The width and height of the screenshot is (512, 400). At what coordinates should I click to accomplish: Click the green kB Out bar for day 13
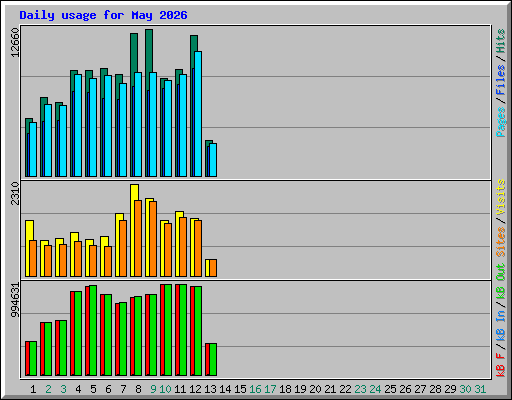[x=213, y=359]
